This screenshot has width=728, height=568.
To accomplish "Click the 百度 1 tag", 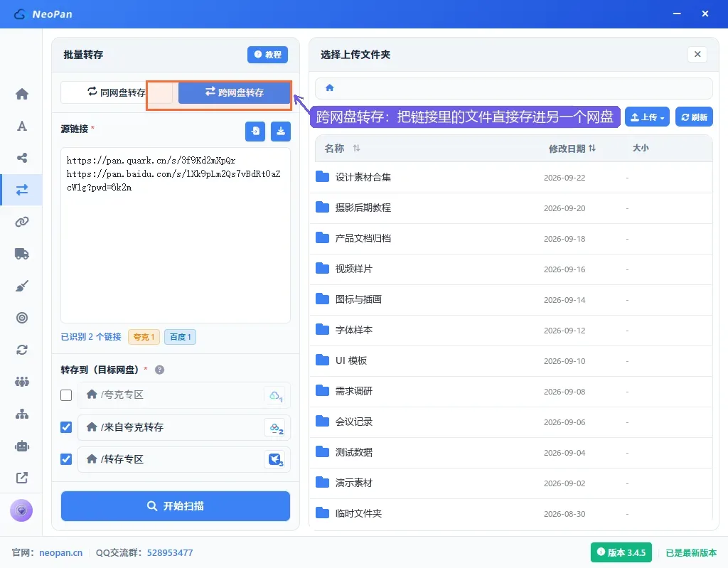I will [x=180, y=337].
